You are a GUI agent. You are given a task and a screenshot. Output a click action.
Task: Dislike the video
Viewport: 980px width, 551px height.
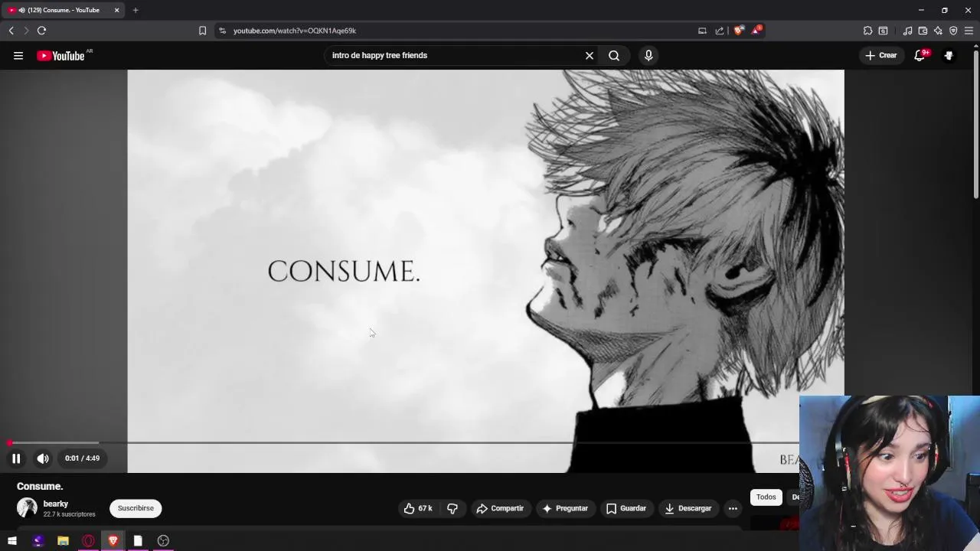pyautogui.click(x=452, y=508)
